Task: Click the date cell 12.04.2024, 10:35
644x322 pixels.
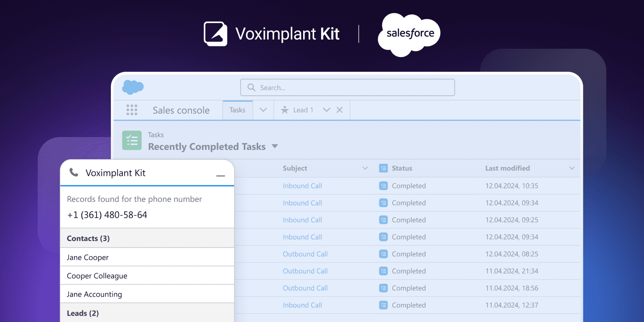Action: click(x=512, y=186)
